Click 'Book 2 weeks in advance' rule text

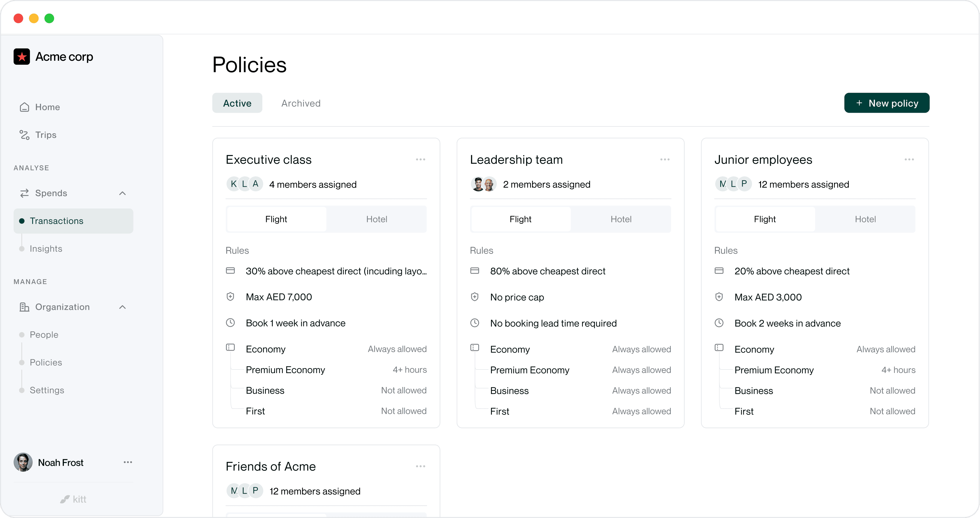click(x=787, y=323)
